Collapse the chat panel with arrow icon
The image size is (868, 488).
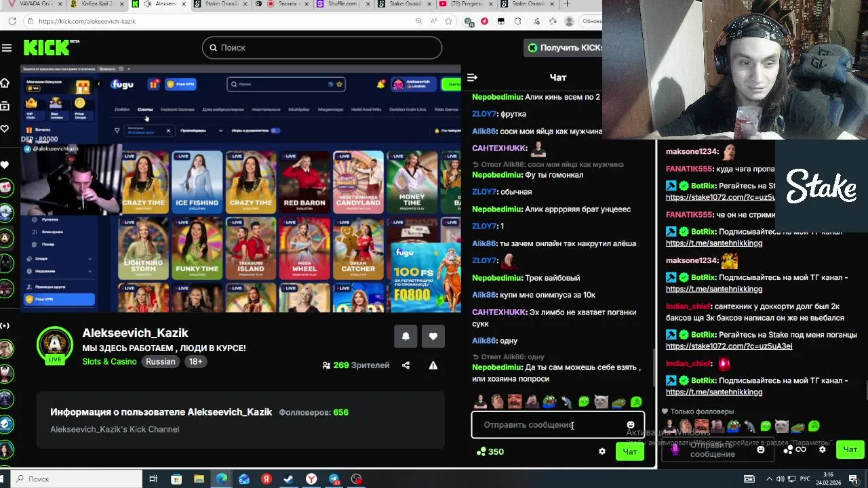(x=472, y=77)
